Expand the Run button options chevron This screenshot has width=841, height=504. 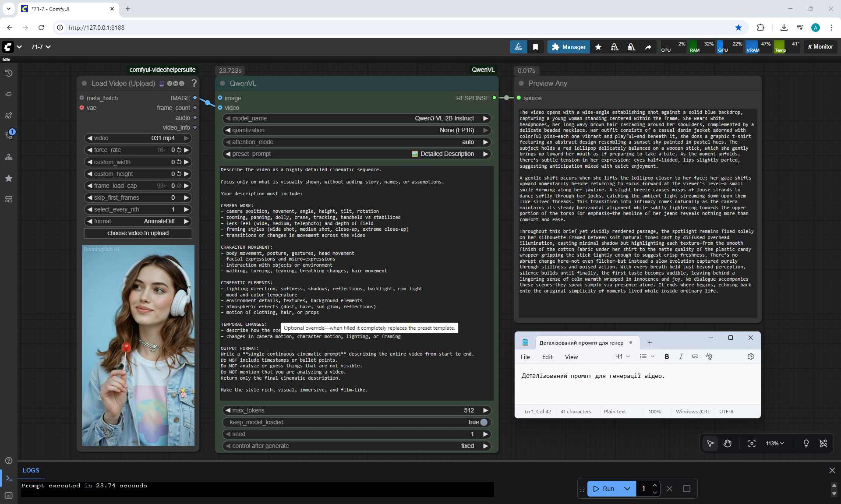pyautogui.click(x=627, y=489)
